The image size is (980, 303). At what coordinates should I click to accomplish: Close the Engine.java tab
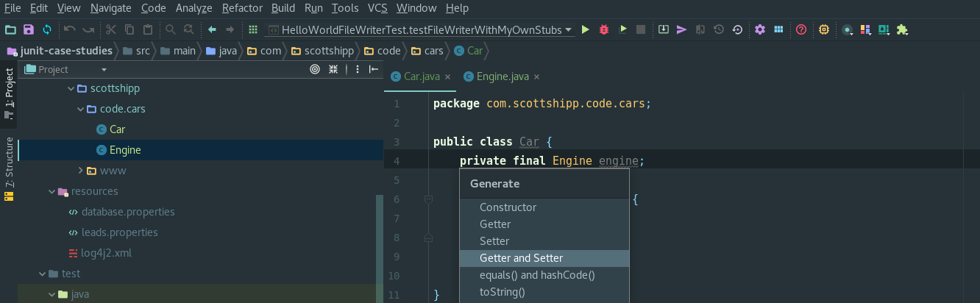pos(536,76)
